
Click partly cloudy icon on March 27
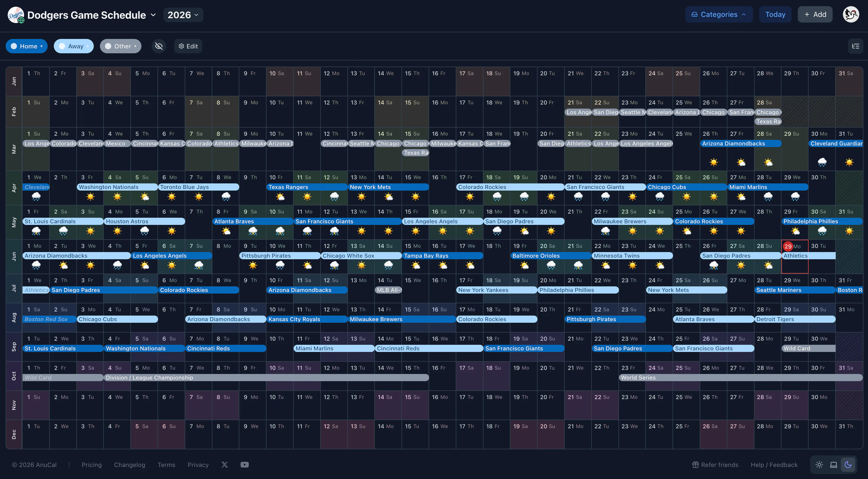741,162
